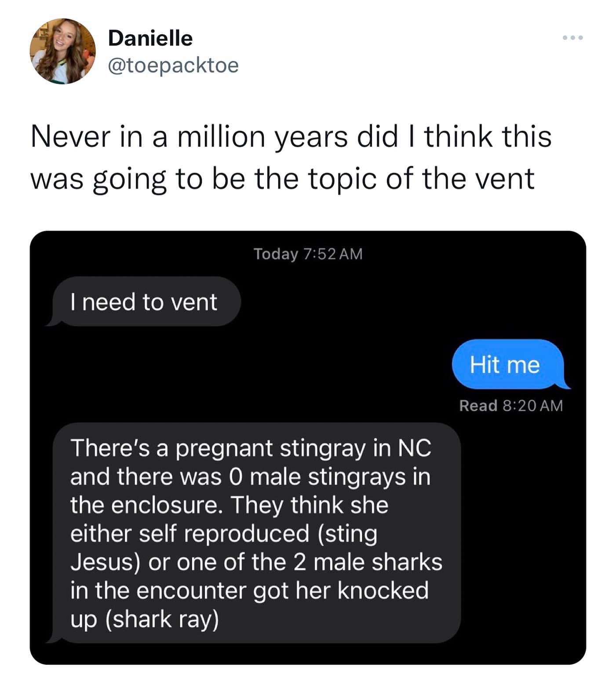Click the phrase "2 male sharks"

368,562
